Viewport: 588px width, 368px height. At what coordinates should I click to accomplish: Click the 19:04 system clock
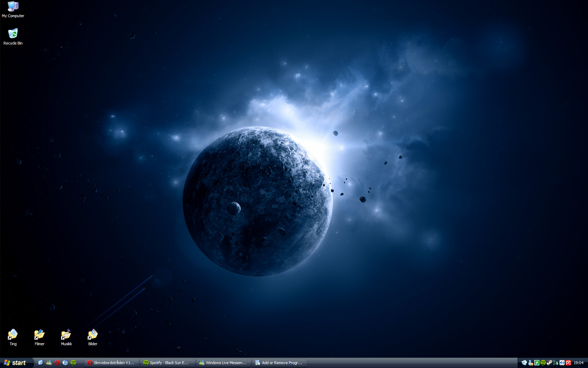point(579,363)
